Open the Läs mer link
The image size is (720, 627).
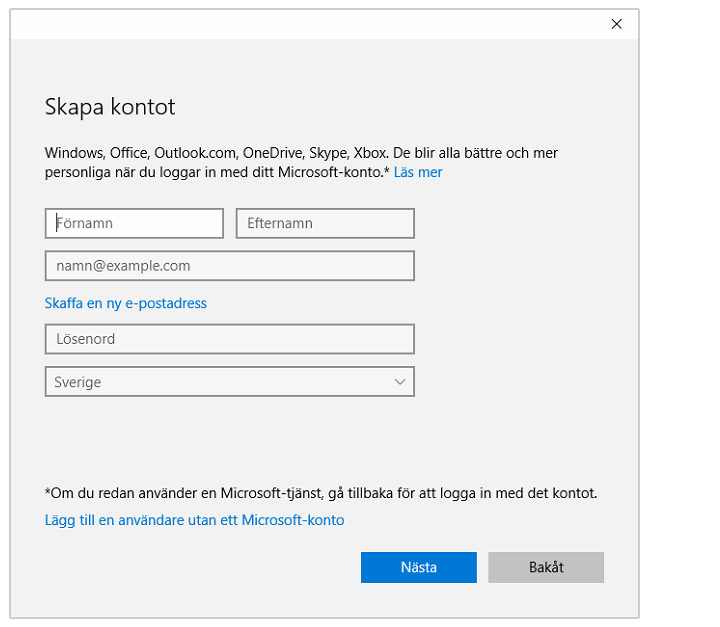click(x=418, y=172)
